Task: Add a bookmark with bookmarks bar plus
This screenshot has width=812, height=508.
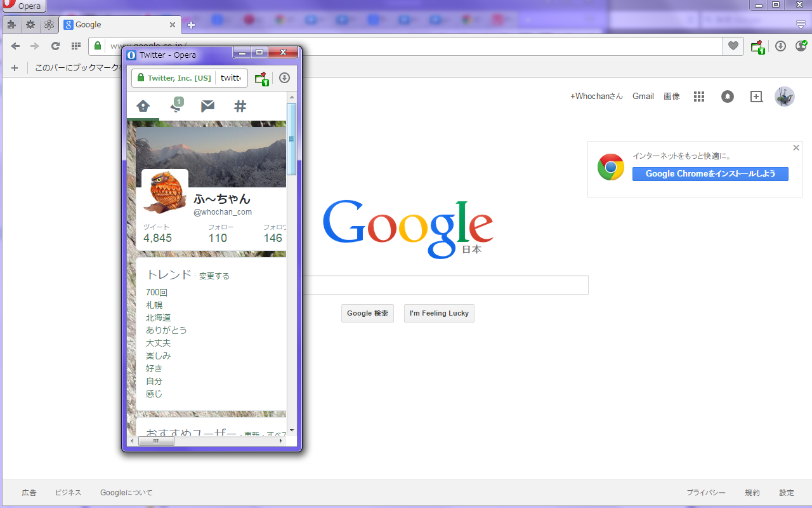Action: pos(14,67)
